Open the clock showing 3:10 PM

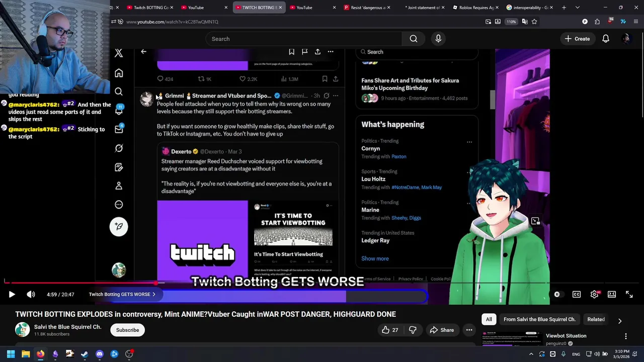[622, 354]
